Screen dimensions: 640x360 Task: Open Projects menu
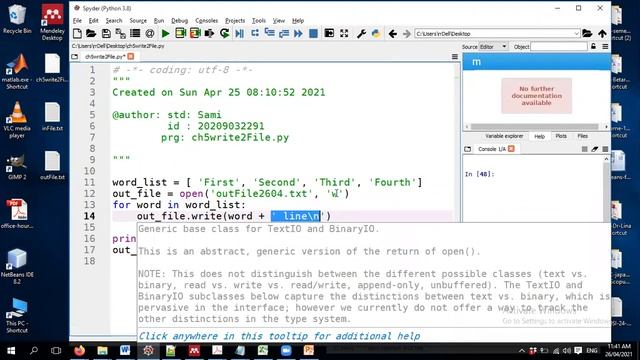tap(235, 20)
